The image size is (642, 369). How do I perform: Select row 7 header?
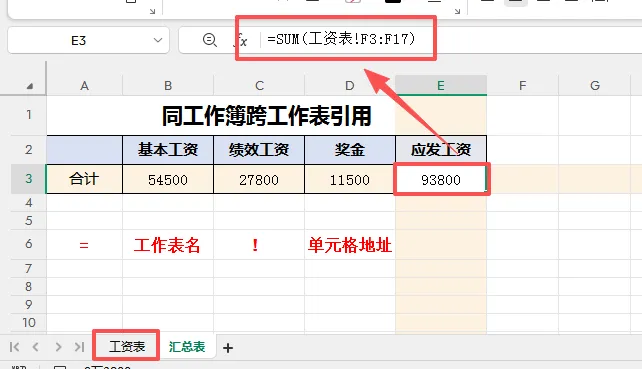coord(29,268)
